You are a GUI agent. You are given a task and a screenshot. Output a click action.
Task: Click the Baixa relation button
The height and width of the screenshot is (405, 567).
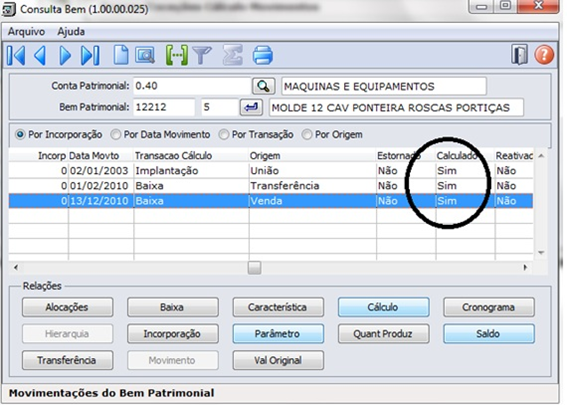172,307
